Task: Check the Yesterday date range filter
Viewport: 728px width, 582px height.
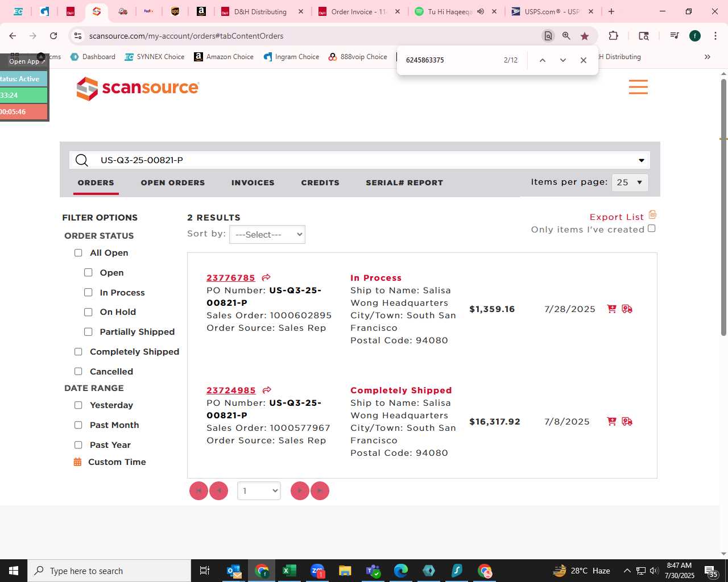Action: click(78, 405)
